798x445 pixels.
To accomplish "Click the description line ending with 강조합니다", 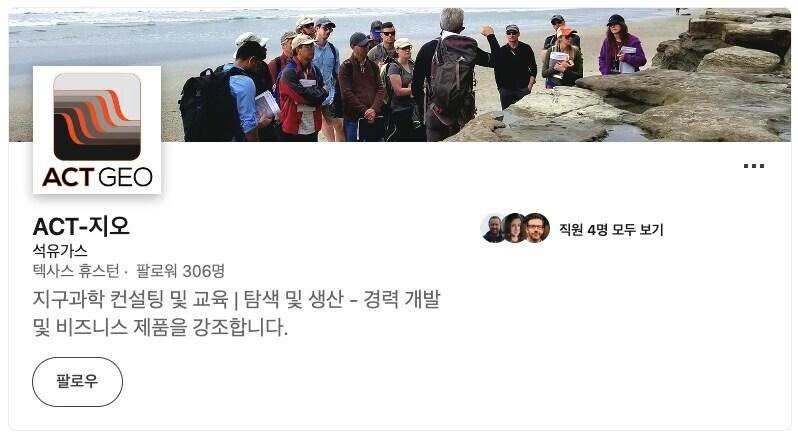I will 160,327.
